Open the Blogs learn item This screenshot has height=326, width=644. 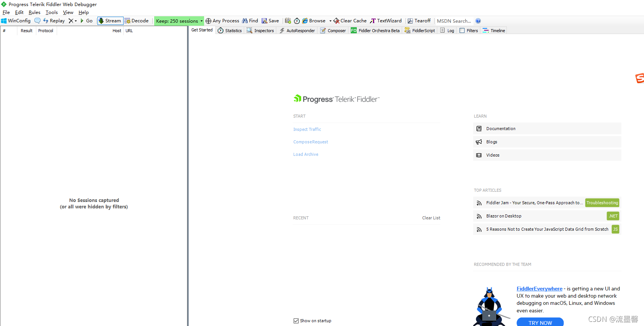tap(547, 142)
